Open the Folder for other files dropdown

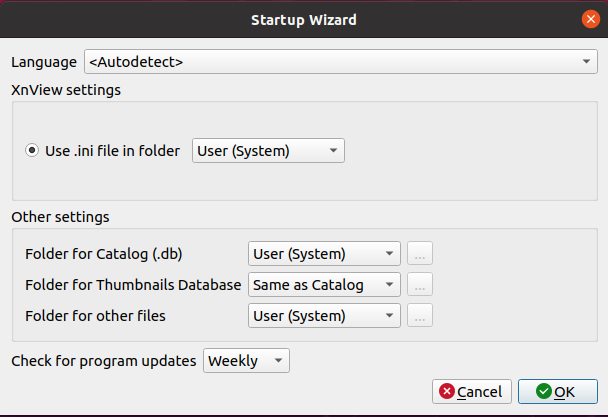click(324, 316)
